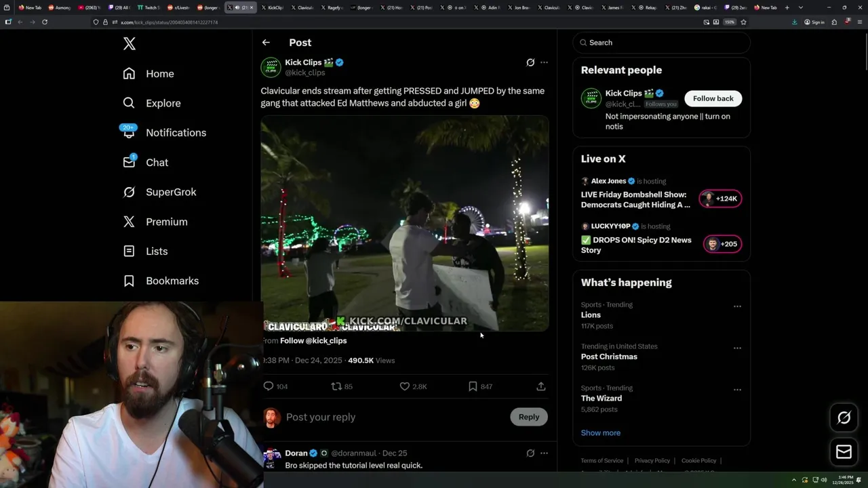Click the browser back arrow

point(20,22)
